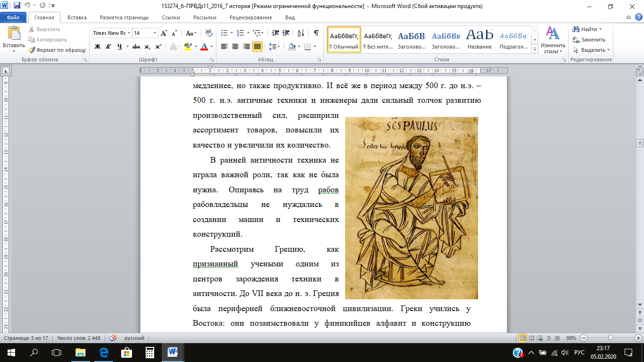Toggle italic (К) formatting

click(x=108, y=47)
